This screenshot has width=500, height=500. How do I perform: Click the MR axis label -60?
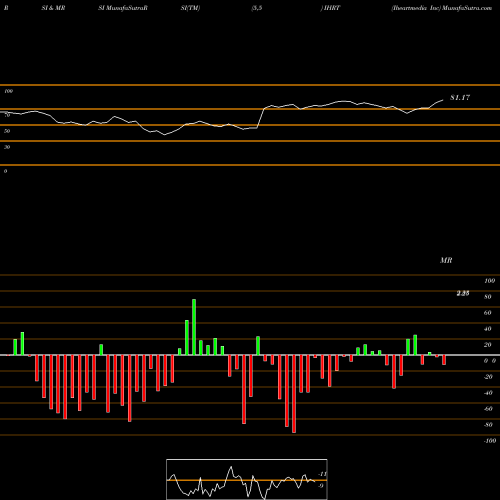tap(488, 409)
